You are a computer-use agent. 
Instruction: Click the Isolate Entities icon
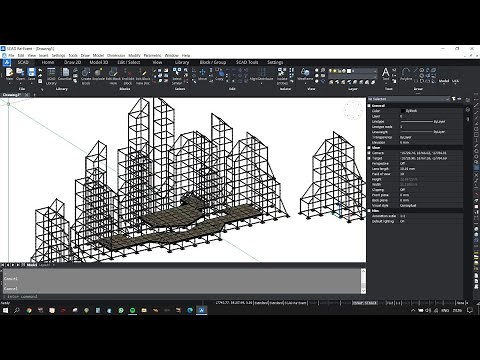pyautogui.click(x=282, y=75)
